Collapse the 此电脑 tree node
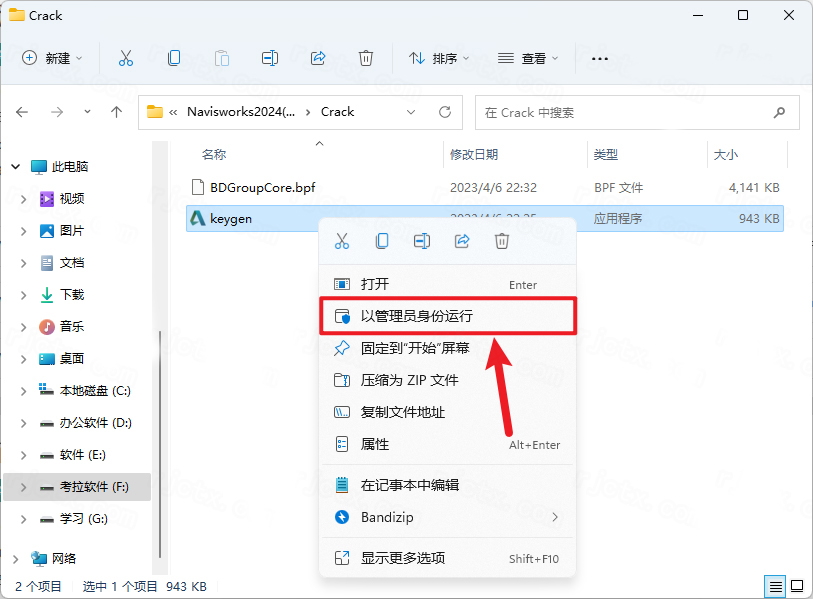The width and height of the screenshot is (813, 599). [x=16, y=166]
